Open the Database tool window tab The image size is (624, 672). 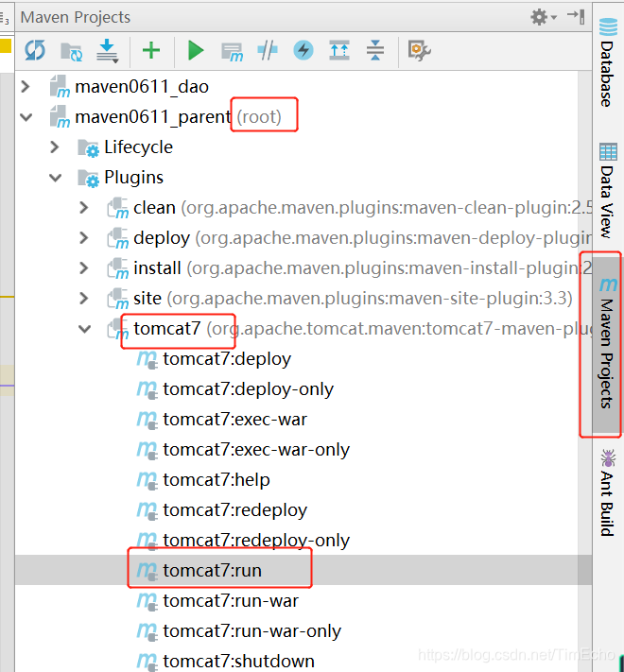coord(607,62)
